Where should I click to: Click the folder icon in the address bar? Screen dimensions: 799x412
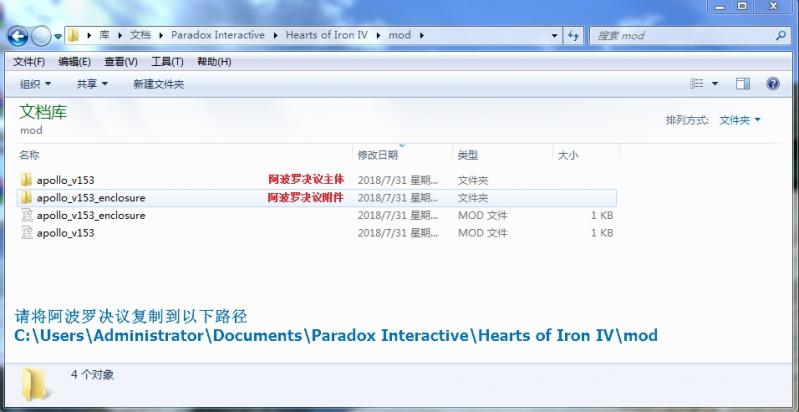coord(73,36)
